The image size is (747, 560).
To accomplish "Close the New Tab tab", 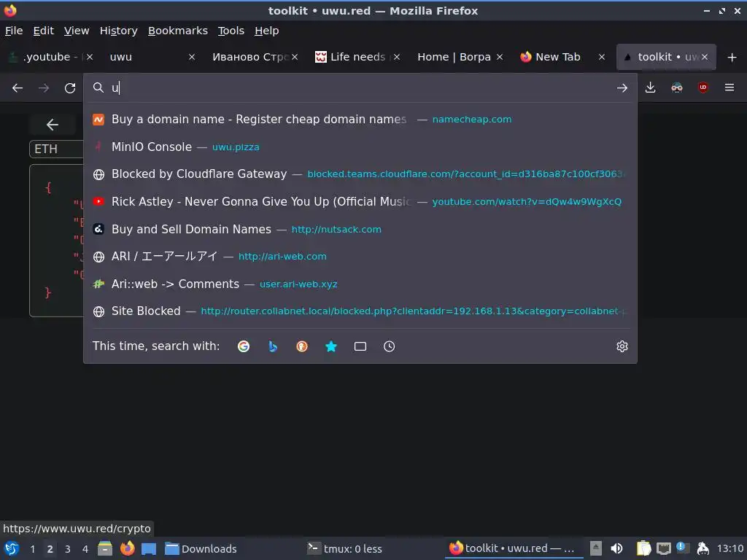I will pyautogui.click(x=602, y=57).
